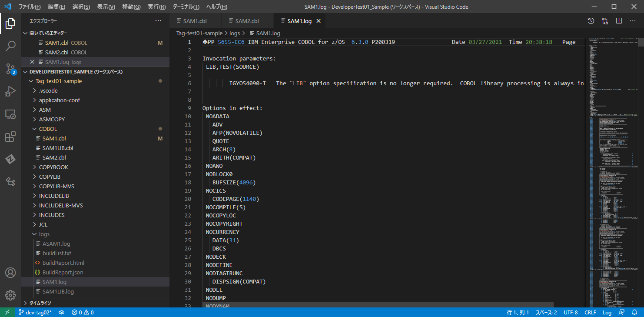This screenshot has width=644, height=317.
Task: Click the feedback icon in status bar
Action: [622, 312]
